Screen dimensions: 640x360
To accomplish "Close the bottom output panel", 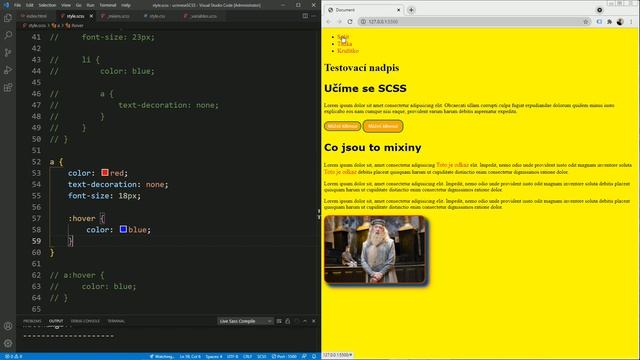I will pyautogui.click(x=313, y=321).
